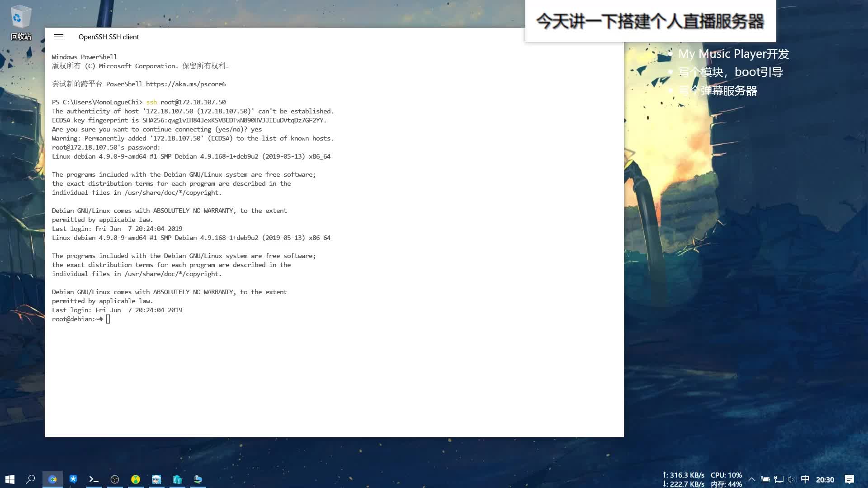The width and height of the screenshot is (868, 488).
Task: Switch the Chinese input method indicator
Action: [x=805, y=479]
